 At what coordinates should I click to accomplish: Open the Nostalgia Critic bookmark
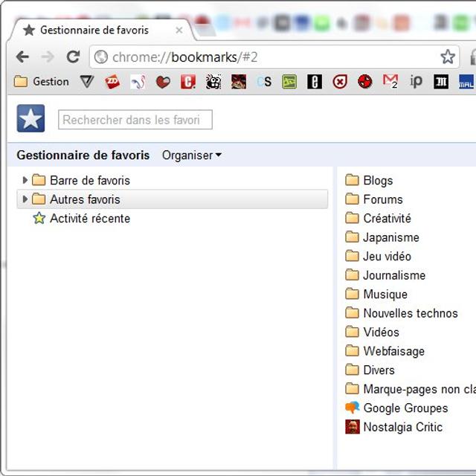(402, 427)
